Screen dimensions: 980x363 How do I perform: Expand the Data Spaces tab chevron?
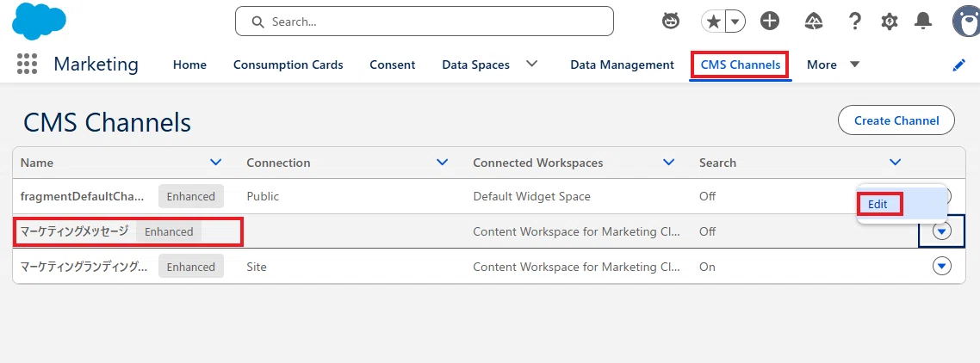coord(532,64)
